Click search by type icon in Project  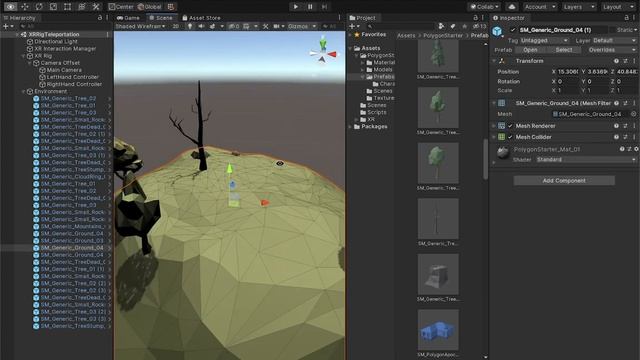pos(442,26)
